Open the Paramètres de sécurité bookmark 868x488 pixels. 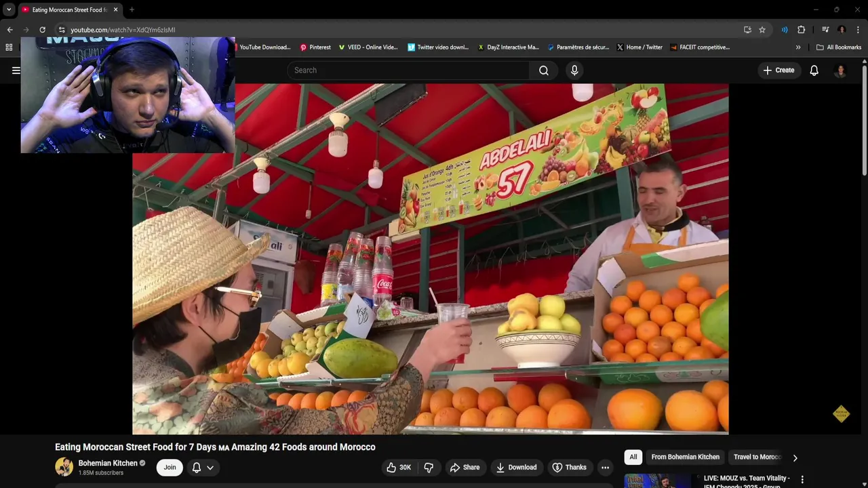click(x=578, y=47)
